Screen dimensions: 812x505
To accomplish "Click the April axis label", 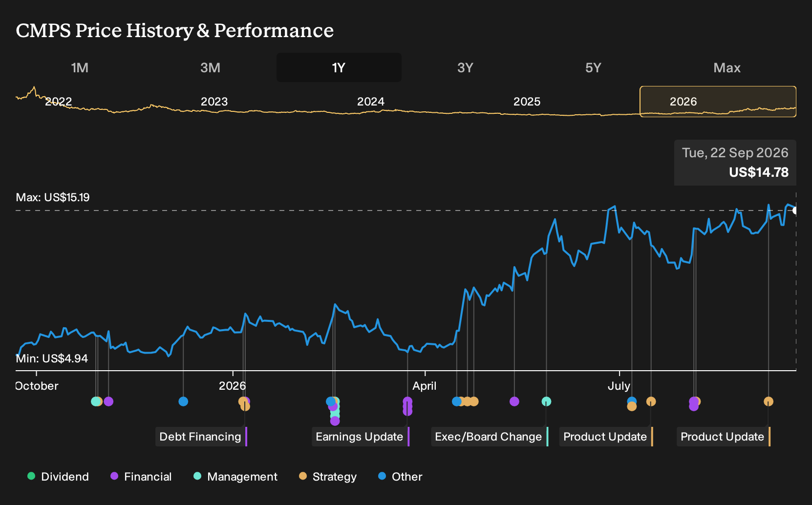I will 424,386.
